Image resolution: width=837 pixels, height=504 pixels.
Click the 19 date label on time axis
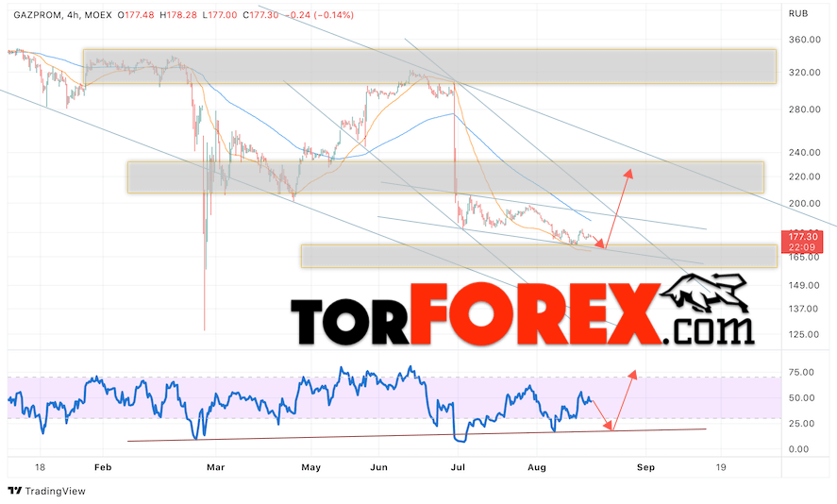coord(721,467)
